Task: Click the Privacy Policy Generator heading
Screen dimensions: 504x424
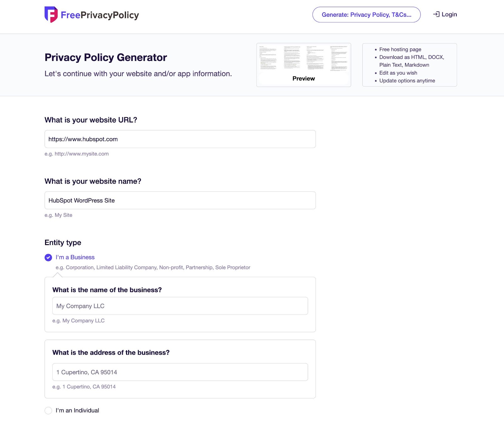Action: click(x=106, y=58)
